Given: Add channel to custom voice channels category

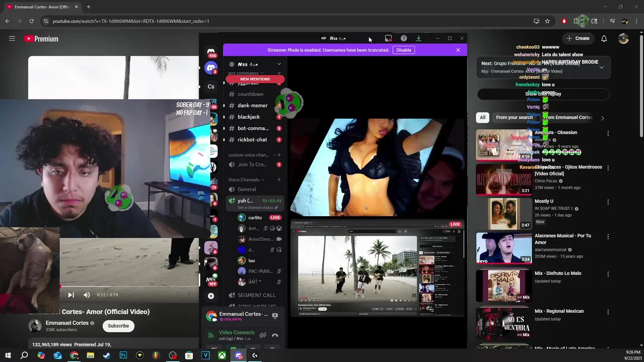Looking at the screenshot, I should [279, 155].
